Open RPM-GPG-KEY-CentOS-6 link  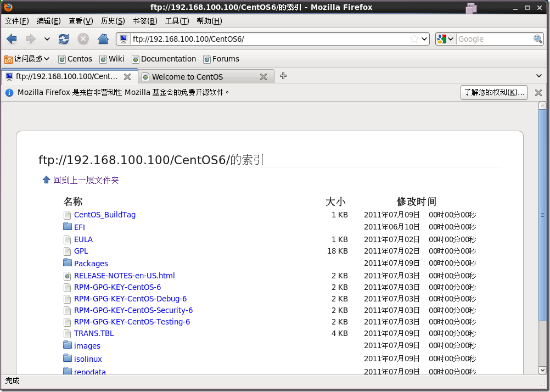point(117,288)
